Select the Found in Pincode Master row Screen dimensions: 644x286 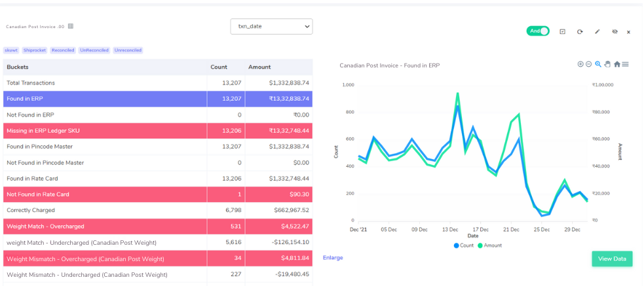click(x=158, y=147)
